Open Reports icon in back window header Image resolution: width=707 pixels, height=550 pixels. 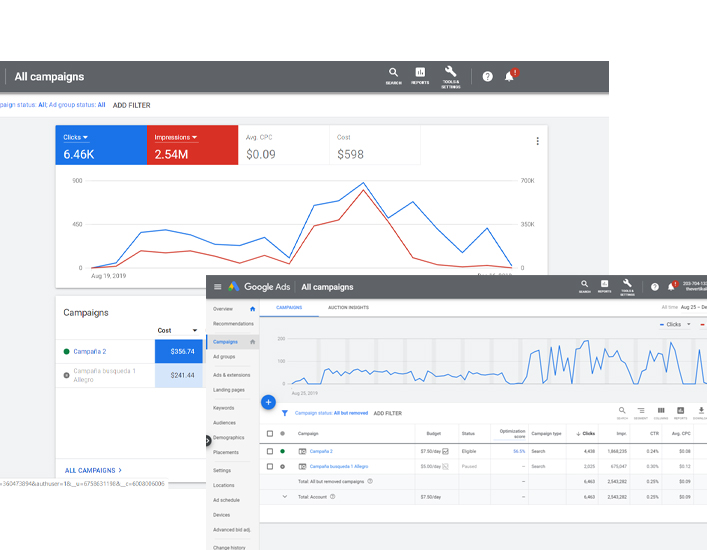(x=420, y=76)
